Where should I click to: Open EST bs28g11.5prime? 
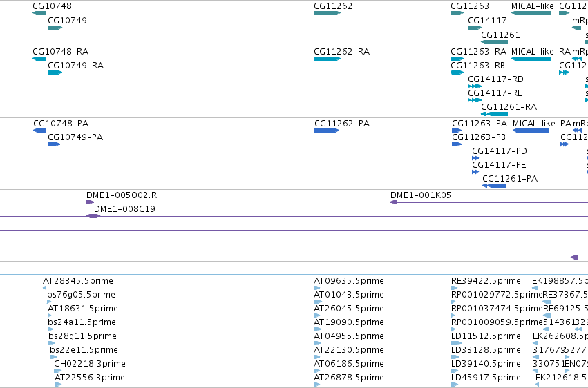51,343
